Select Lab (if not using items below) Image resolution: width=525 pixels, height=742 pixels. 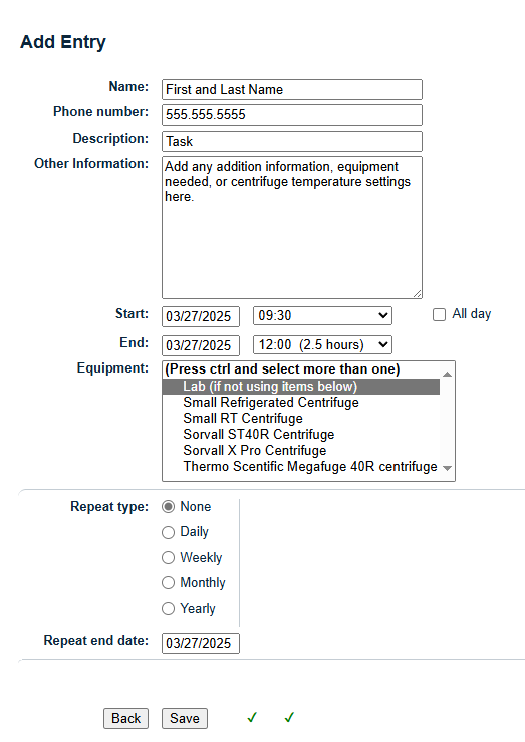pyautogui.click(x=301, y=387)
